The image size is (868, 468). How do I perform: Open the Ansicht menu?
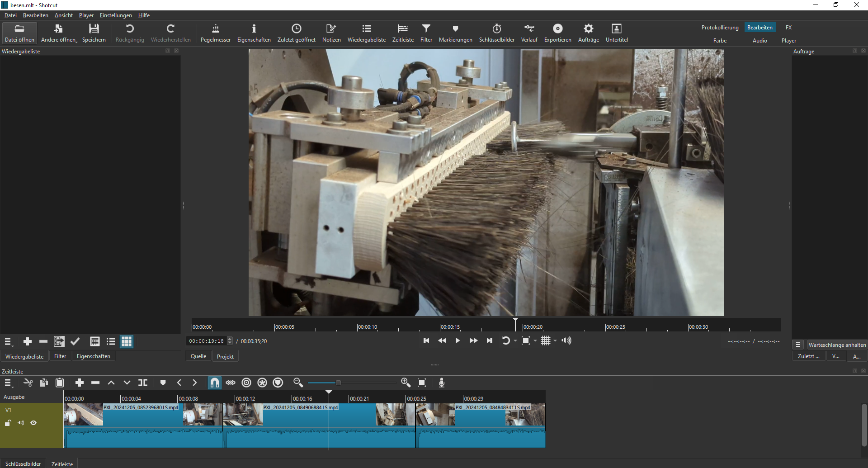(63, 15)
